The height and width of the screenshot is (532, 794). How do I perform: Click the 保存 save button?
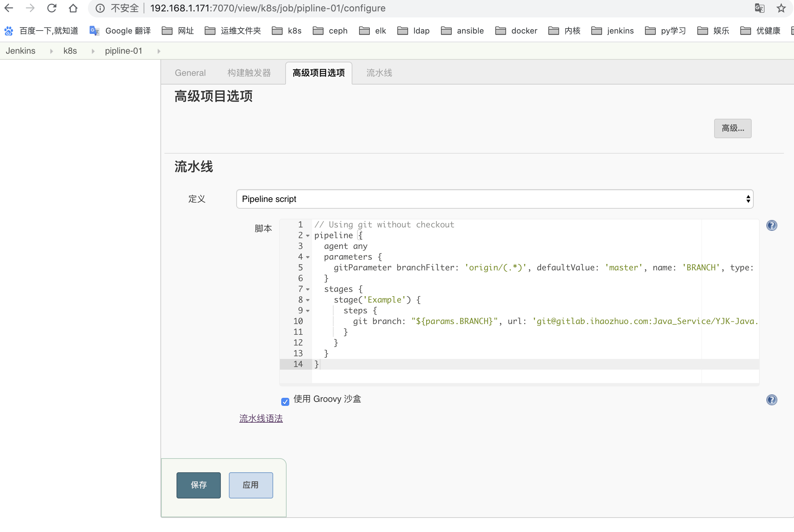(199, 485)
